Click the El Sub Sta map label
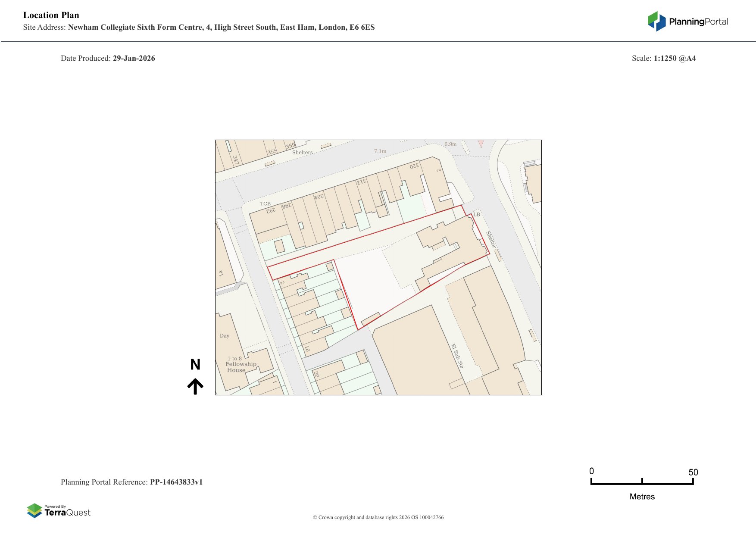 coord(457,356)
